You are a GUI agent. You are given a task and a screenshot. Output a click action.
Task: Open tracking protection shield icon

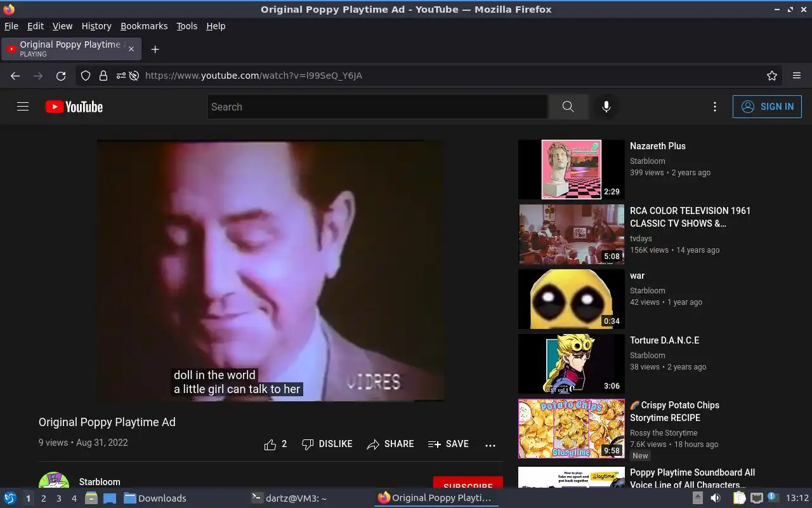pos(86,76)
